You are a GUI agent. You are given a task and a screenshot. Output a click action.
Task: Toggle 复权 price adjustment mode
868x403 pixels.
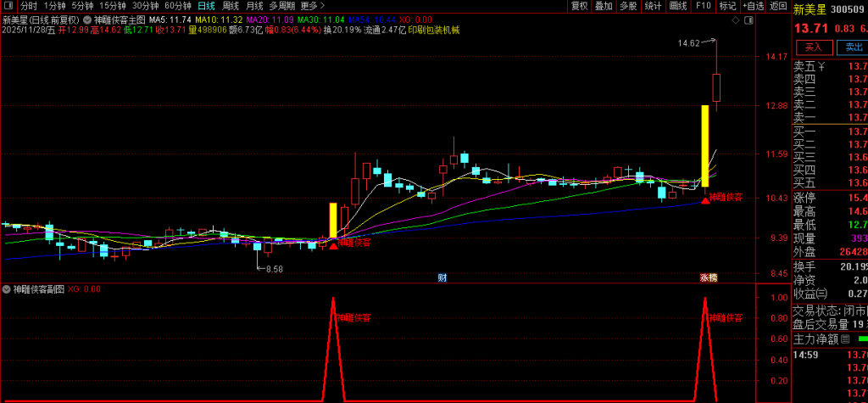579,5
